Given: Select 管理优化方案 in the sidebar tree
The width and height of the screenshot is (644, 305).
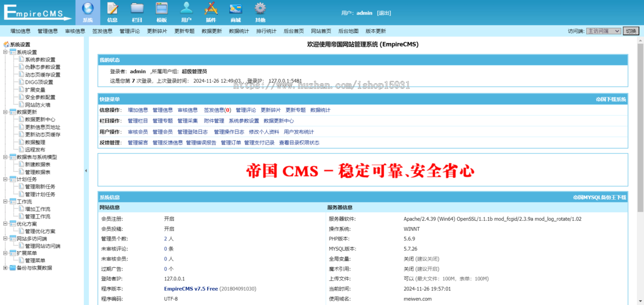Looking at the screenshot, I should (x=40, y=231).
